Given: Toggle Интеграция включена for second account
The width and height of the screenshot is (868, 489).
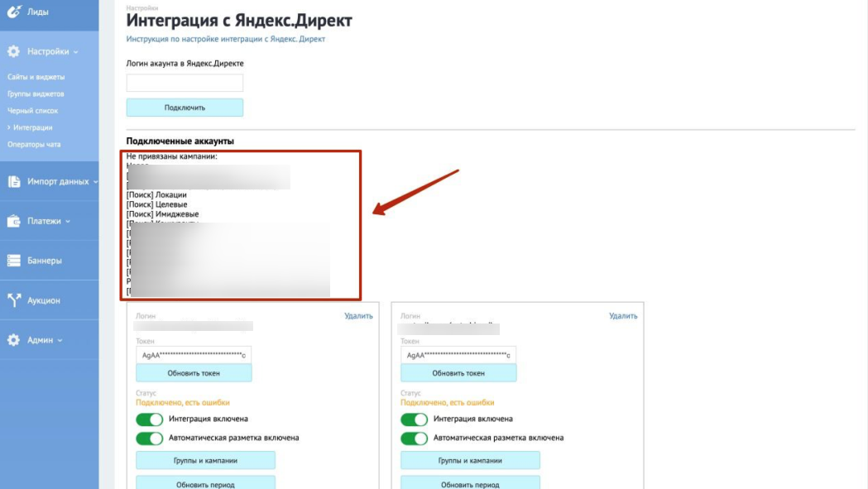Looking at the screenshot, I should tap(414, 419).
